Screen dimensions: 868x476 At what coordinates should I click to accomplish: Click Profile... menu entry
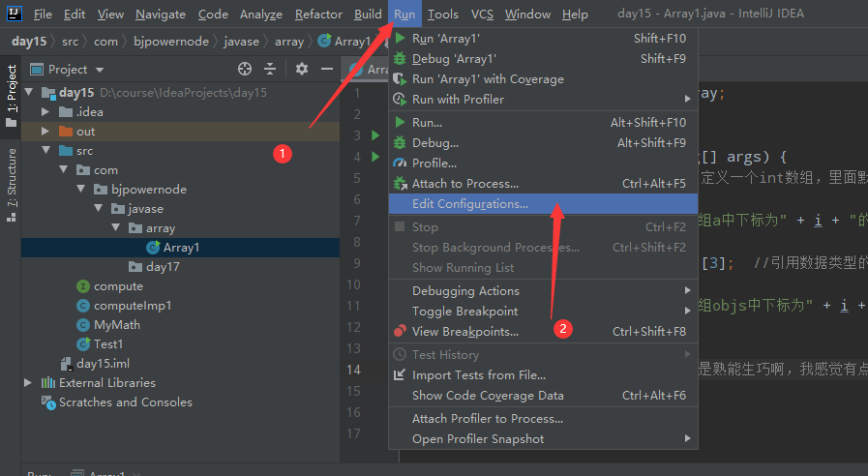click(x=543, y=164)
